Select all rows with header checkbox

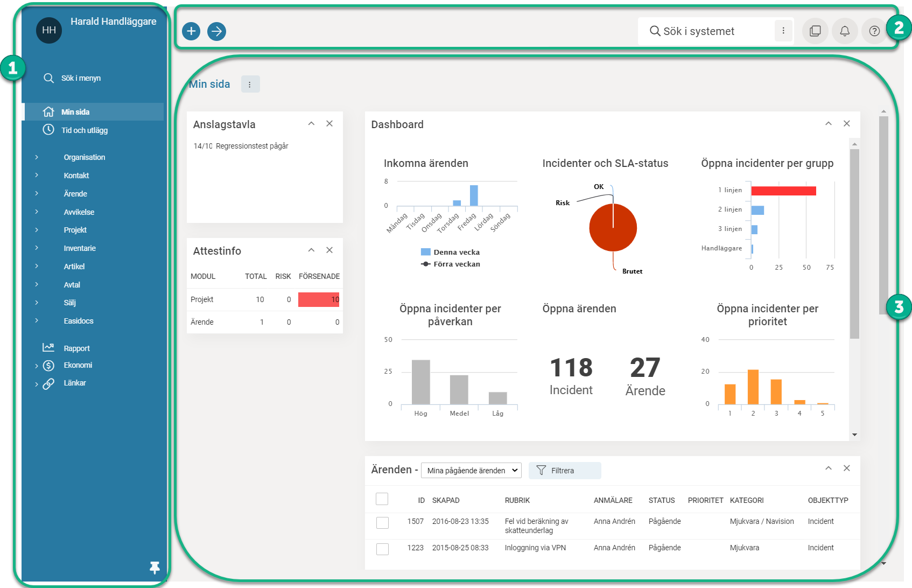tap(382, 499)
